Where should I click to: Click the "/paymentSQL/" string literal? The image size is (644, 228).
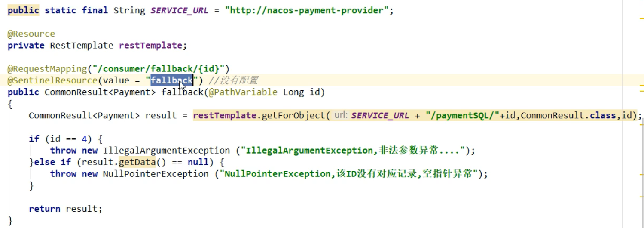[462, 115]
